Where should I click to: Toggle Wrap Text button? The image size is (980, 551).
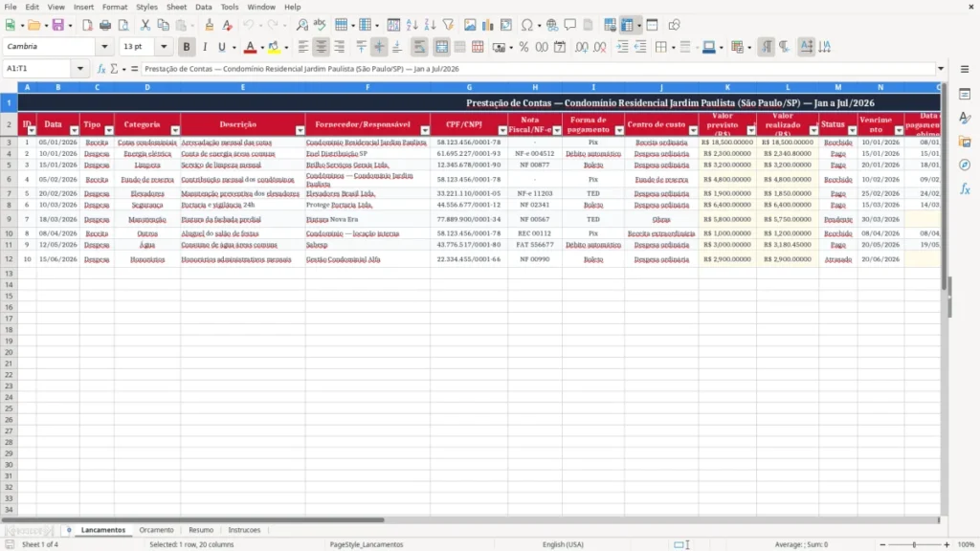(419, 47)
